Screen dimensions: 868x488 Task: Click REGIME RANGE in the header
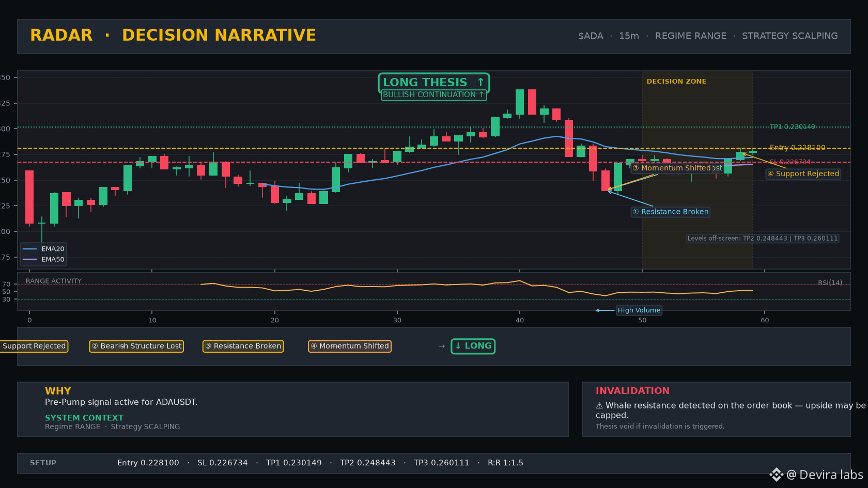click(x=691, y=36)
